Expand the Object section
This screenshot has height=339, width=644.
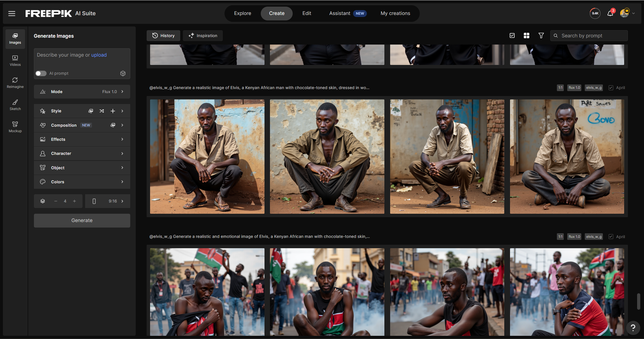pos(82,168)
